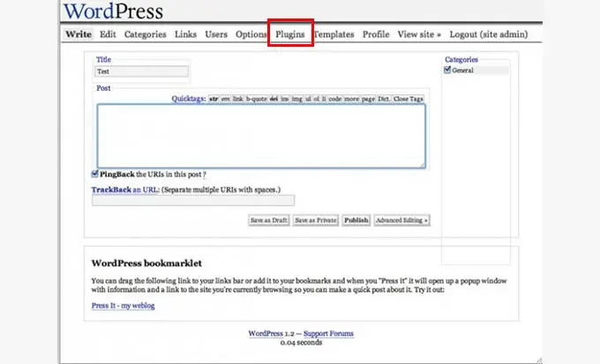Viewport: 600px width, 364px height.
Task: Open the Links admin page
Action: click(x=185, y=34)
